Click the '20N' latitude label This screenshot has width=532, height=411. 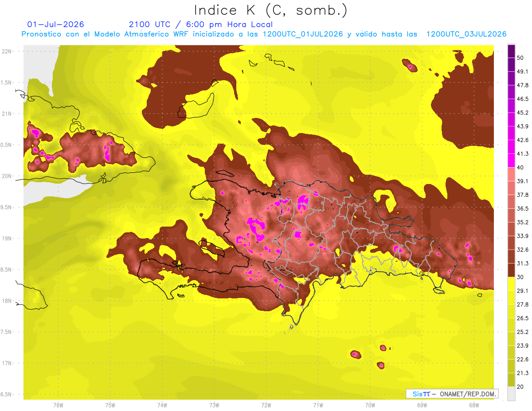coord(7,176)
